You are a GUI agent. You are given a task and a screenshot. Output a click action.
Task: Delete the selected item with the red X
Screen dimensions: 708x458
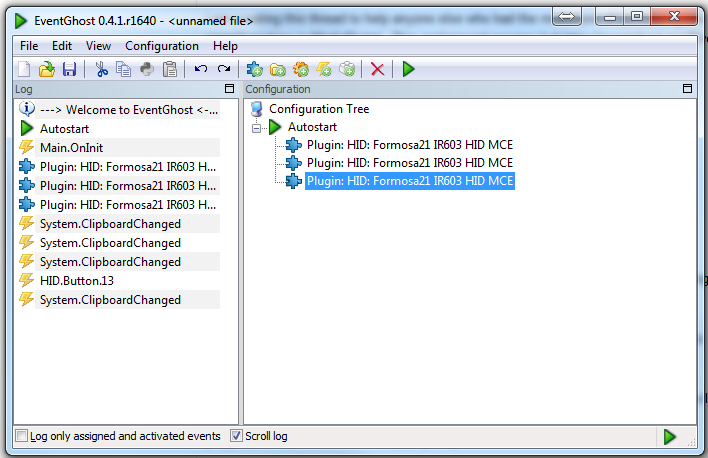(377, 69)
